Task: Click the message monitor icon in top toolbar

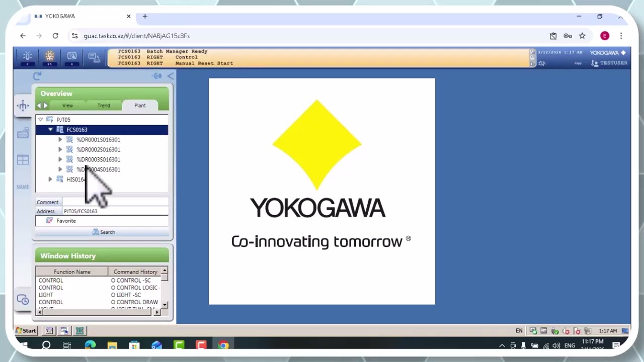Action: pyautogui.click(x=94, y=57)
